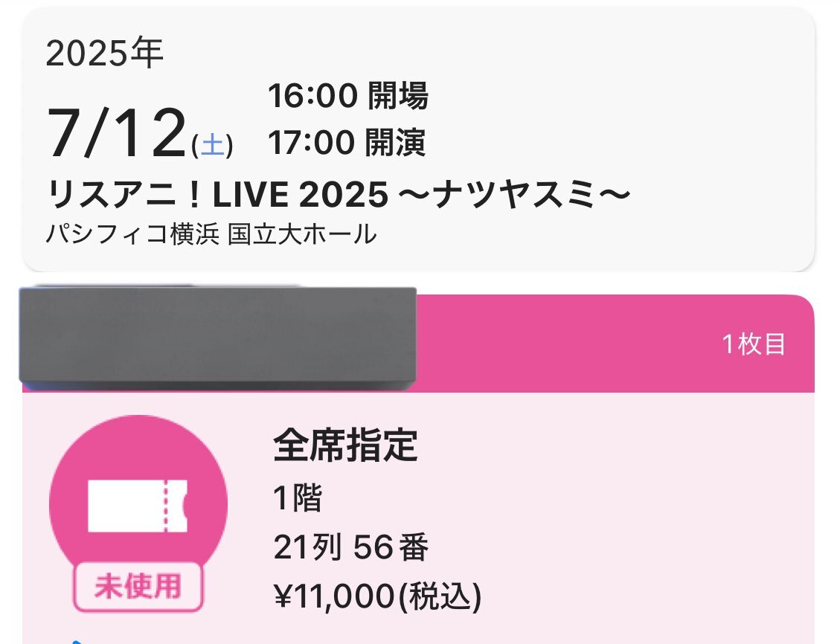Screen dimensions: 837x644
Task: Tap the pink ticket header bar
Action: pos(614,343)
